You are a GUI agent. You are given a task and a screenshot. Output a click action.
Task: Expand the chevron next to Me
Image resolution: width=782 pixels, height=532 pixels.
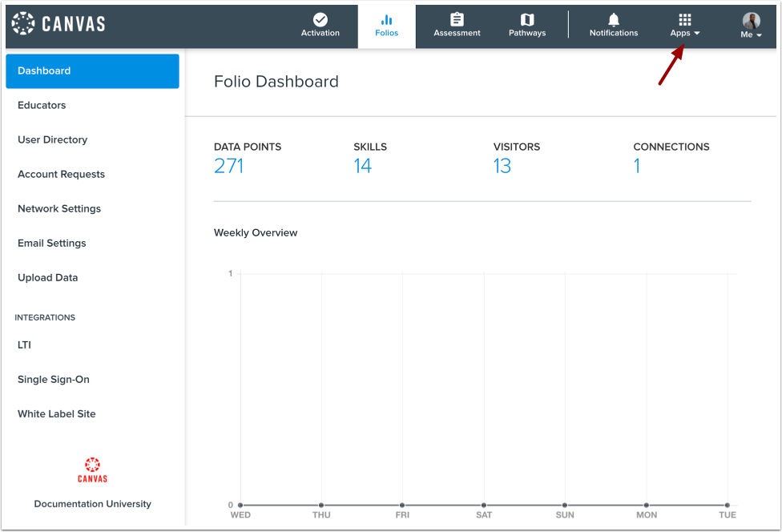760,35
